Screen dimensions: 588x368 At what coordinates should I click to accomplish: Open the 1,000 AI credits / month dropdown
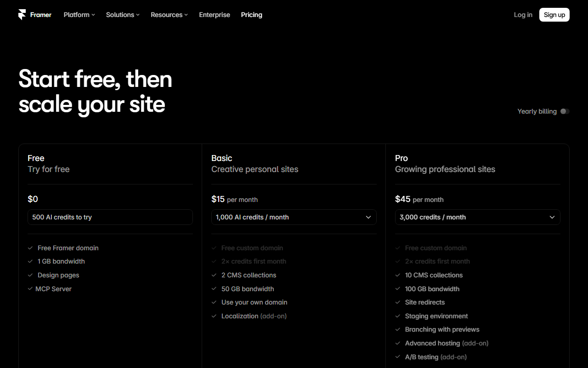tap(294, 217)
